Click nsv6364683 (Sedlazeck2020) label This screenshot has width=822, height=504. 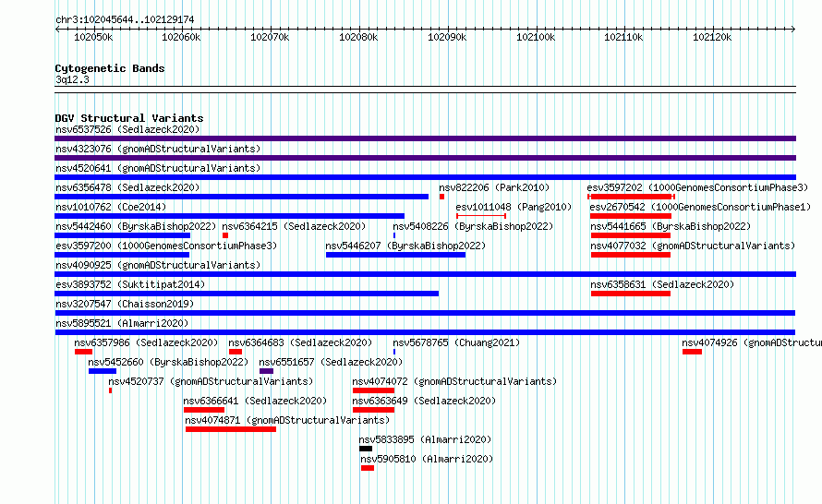pos(300,342)
